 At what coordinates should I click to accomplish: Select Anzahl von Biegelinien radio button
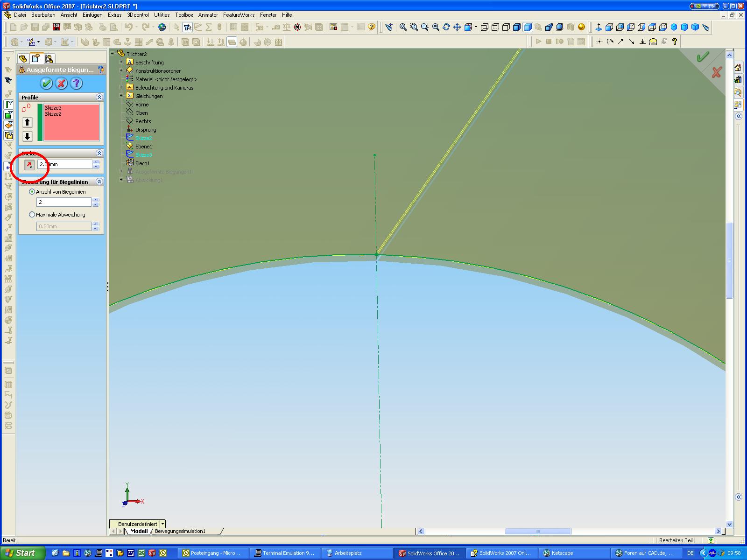[x=32, y=192]
